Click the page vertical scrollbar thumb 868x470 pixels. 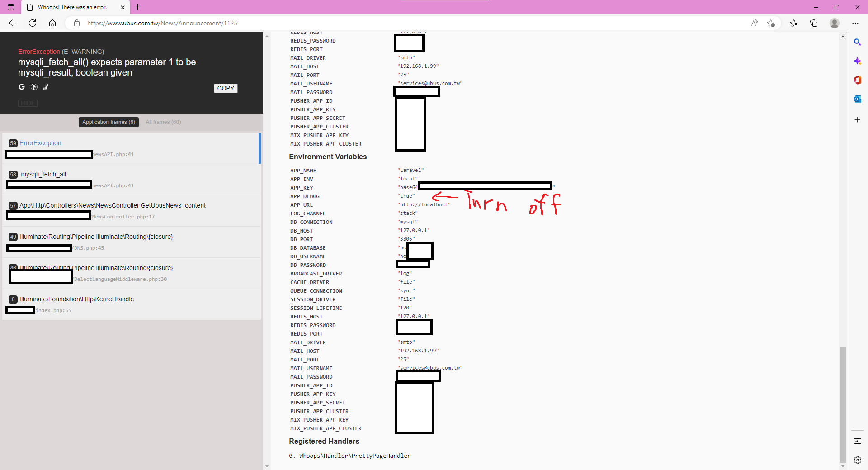(843, 404)
